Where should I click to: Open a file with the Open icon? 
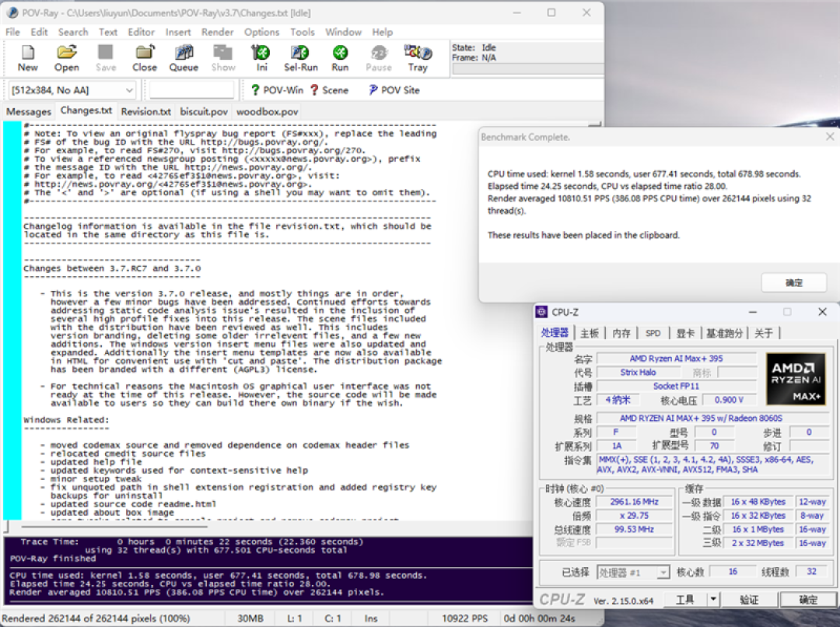[66, 58]
